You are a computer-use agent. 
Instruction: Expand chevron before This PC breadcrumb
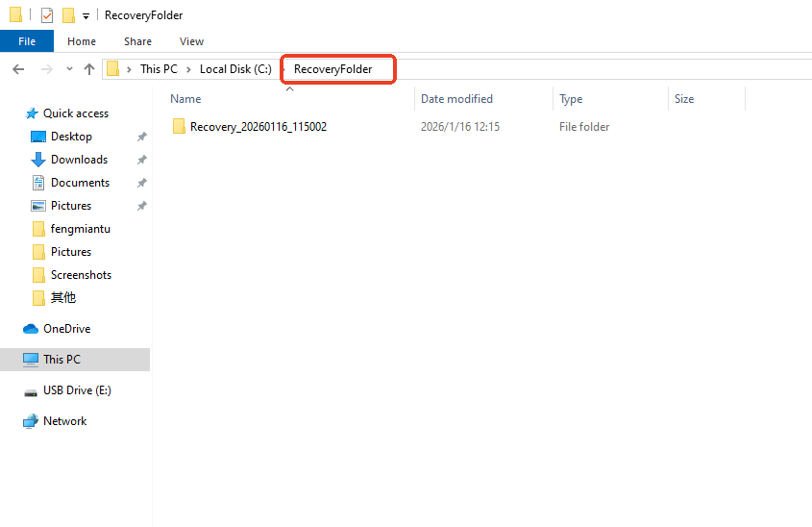tap(129, 69)
